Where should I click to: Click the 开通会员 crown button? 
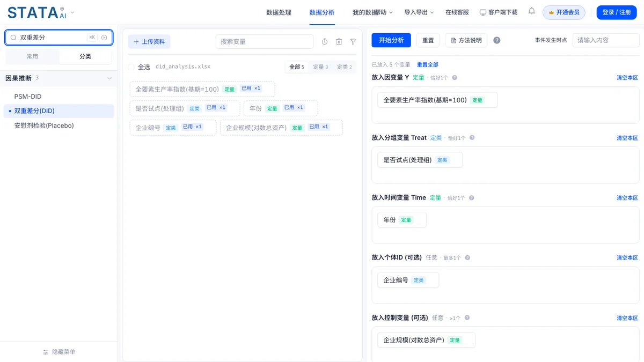(564, 12)
